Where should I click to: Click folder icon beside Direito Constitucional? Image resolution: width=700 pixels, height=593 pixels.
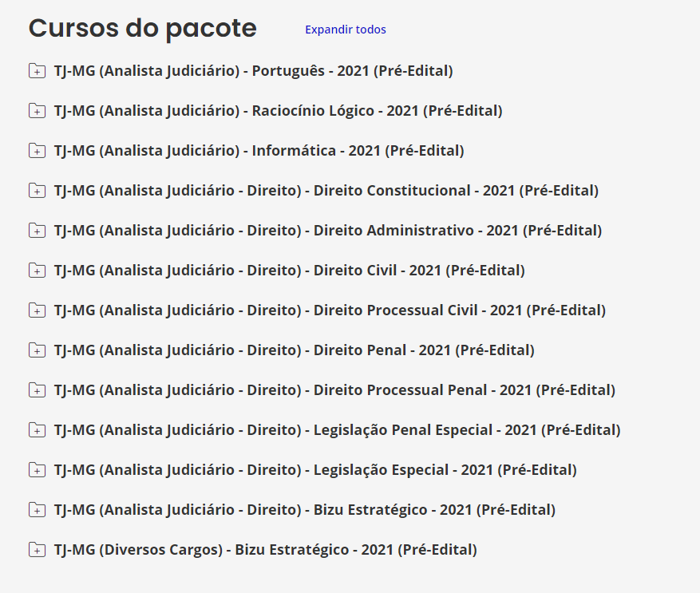[37, 191]
